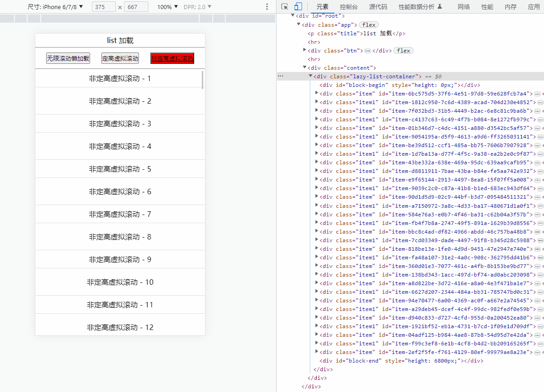Open the 应用 tab

tap(534, 7)
